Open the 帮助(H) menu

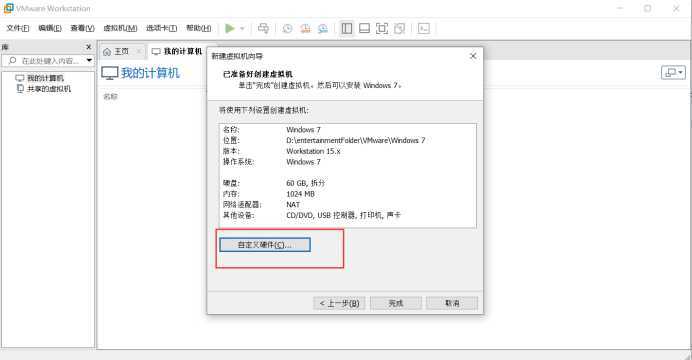(x=199, y=28)
